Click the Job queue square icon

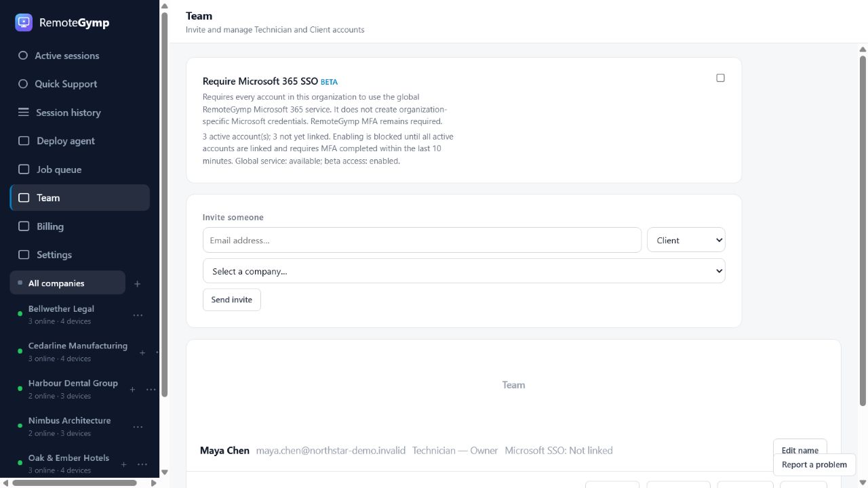click(x=24, y=169)
